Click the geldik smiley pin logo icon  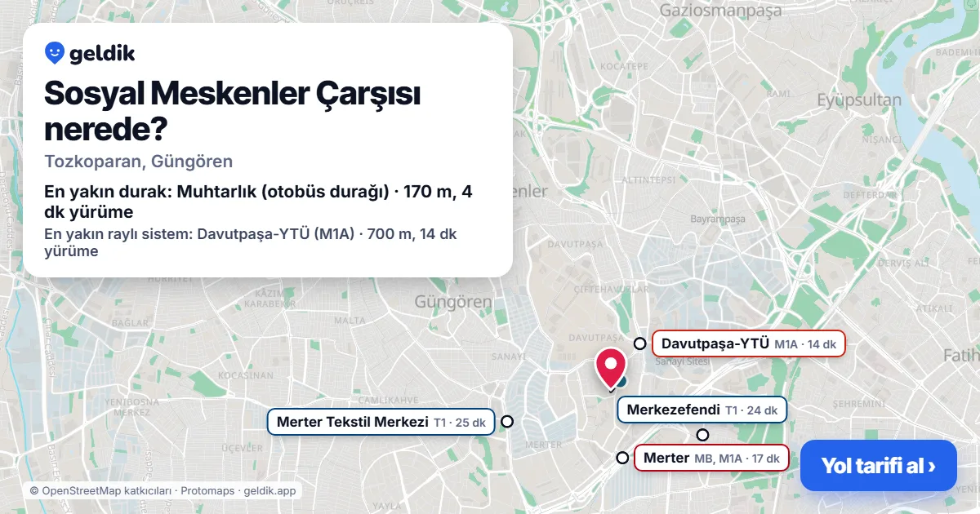pos(54,53)
